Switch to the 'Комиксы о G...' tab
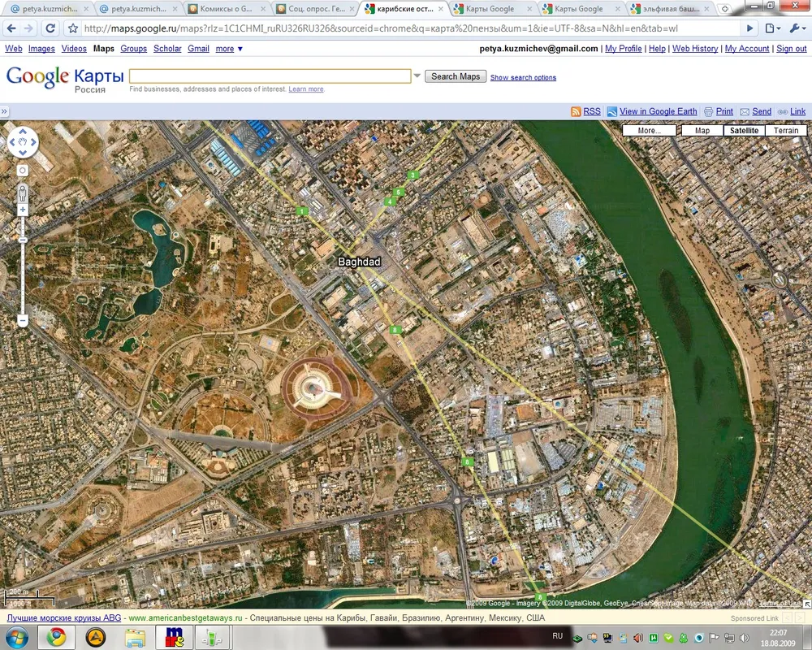Screen dimensions: 812x650 click(x=225, y=9)
